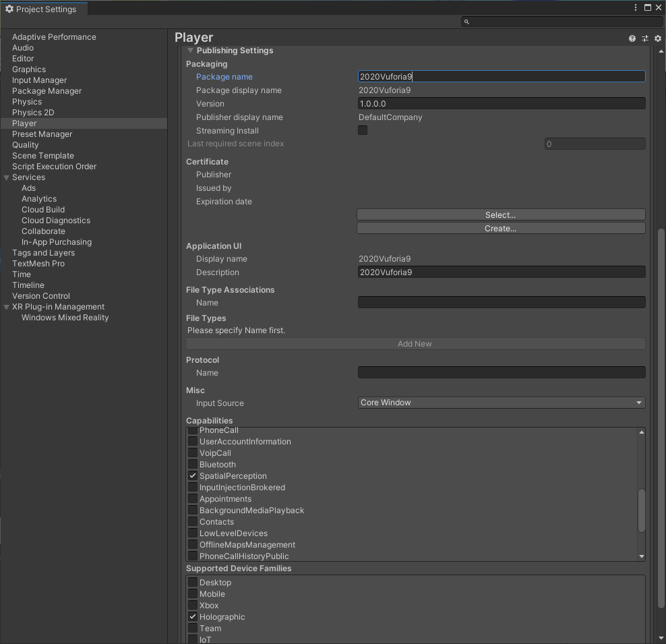Uncheck the SpatialPerception capability
666x644 pixels.
tap(193, 476)
